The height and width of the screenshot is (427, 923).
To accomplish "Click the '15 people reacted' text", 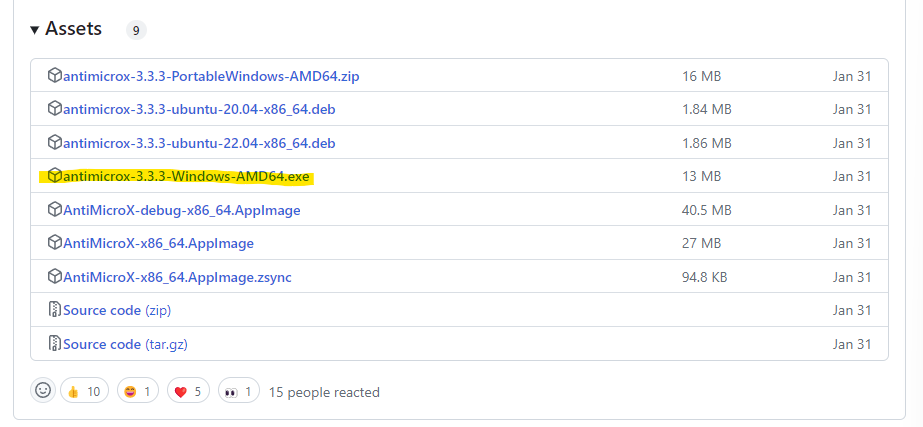I will 324,392.
